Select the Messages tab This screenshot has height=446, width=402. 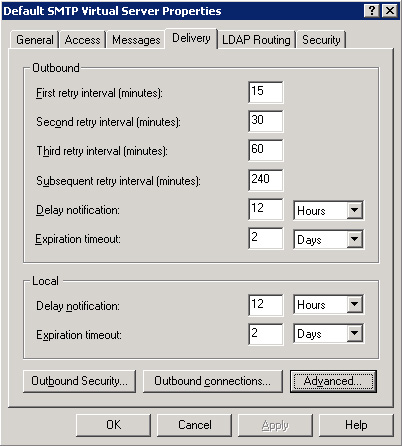136,40
